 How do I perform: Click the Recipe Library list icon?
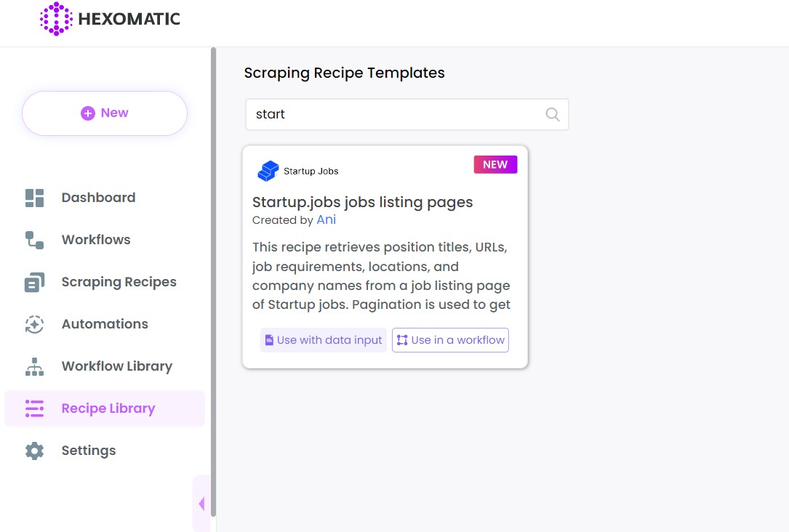click(34, 408)
